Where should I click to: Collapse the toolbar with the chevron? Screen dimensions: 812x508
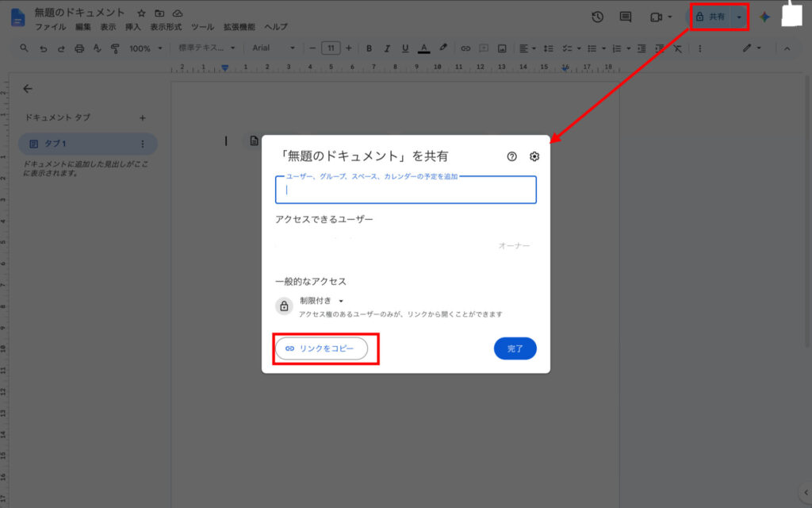[787, 48]
